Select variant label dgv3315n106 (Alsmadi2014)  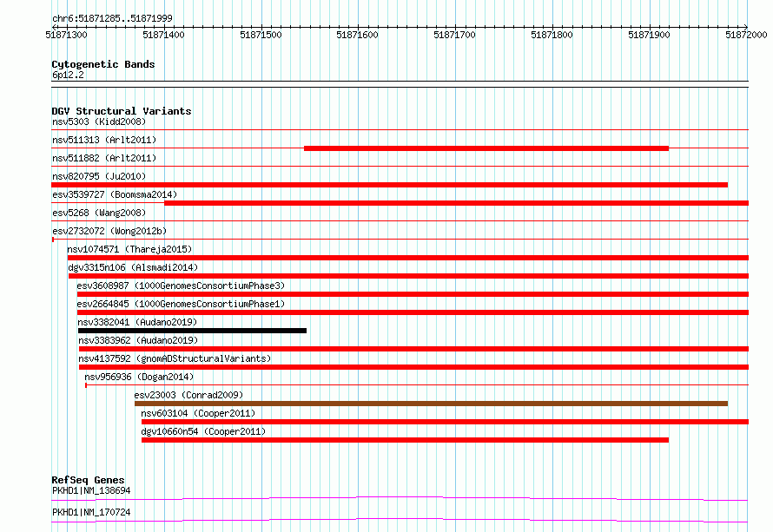tap(133, 267)
